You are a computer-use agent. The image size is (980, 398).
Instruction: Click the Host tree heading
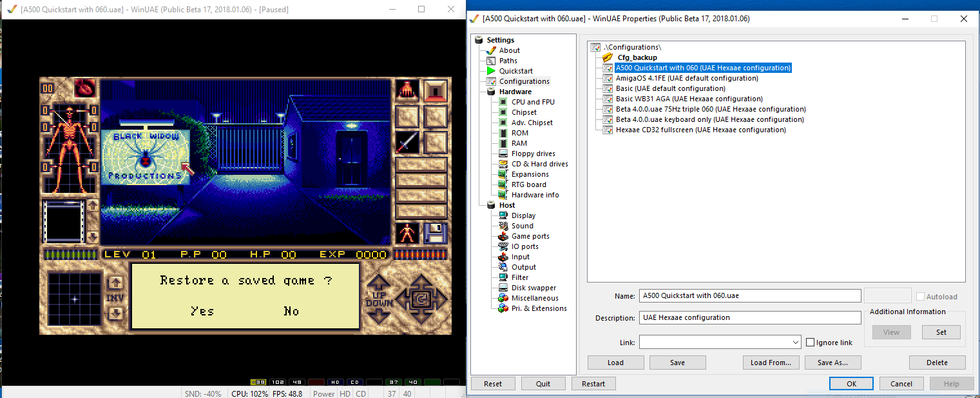pyautogui.click(x=507, y=205)
